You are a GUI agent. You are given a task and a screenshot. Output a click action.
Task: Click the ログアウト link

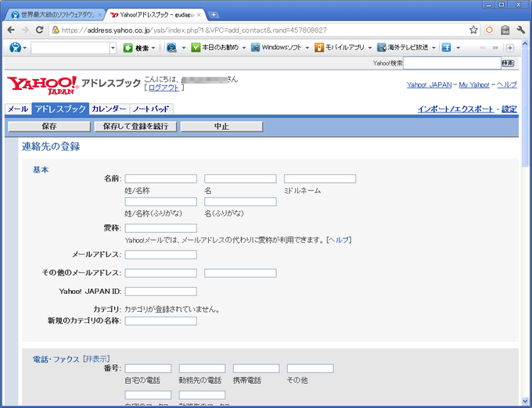coord(164,88)
